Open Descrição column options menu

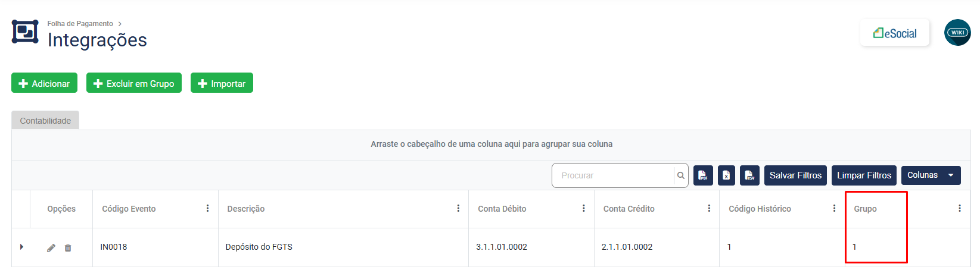[458, 208]
